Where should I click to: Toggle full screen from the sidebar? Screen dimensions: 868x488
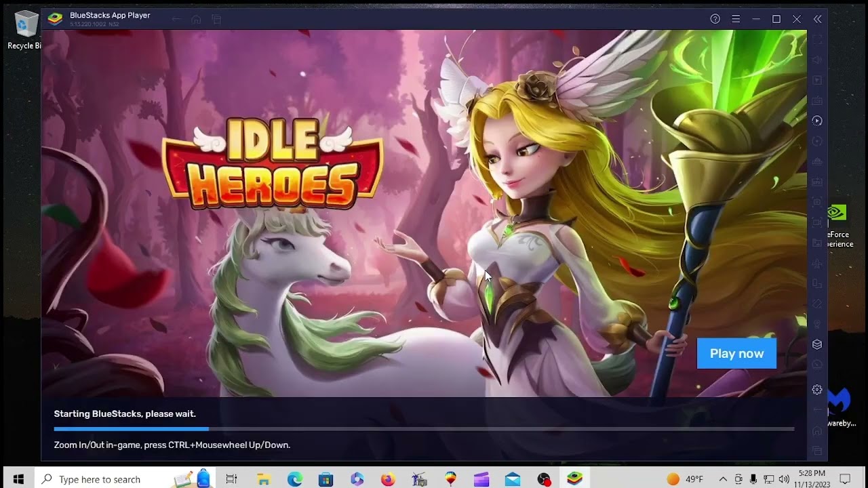click(x=817, y=39)
